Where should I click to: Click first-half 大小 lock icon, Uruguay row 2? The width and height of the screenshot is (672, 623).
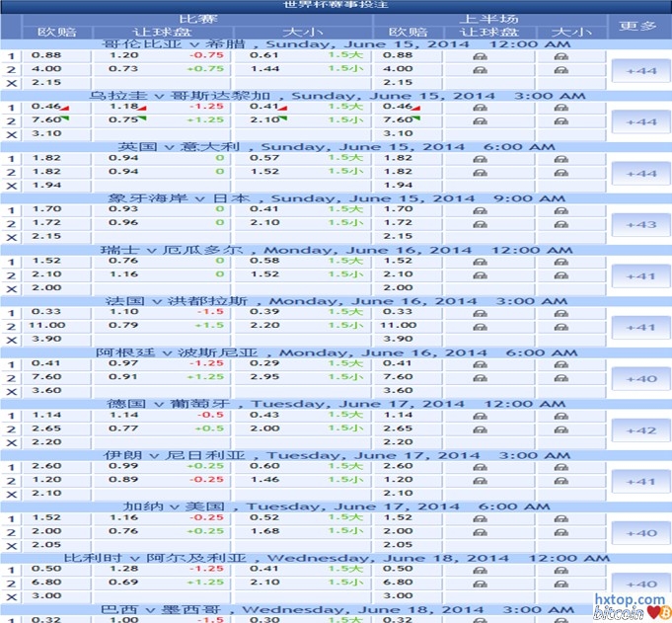point(560,120)
